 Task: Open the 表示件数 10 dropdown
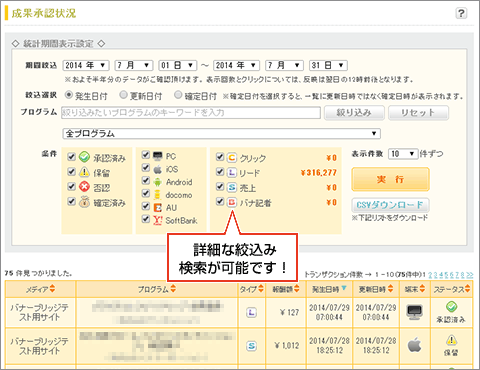[x=403, y=154]
